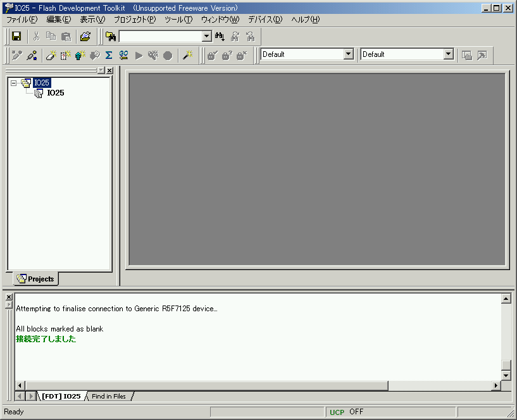Open Find in Files via folder-binoculars icon
The width and height of the screenshot is (517, 420).
(111, 36)
